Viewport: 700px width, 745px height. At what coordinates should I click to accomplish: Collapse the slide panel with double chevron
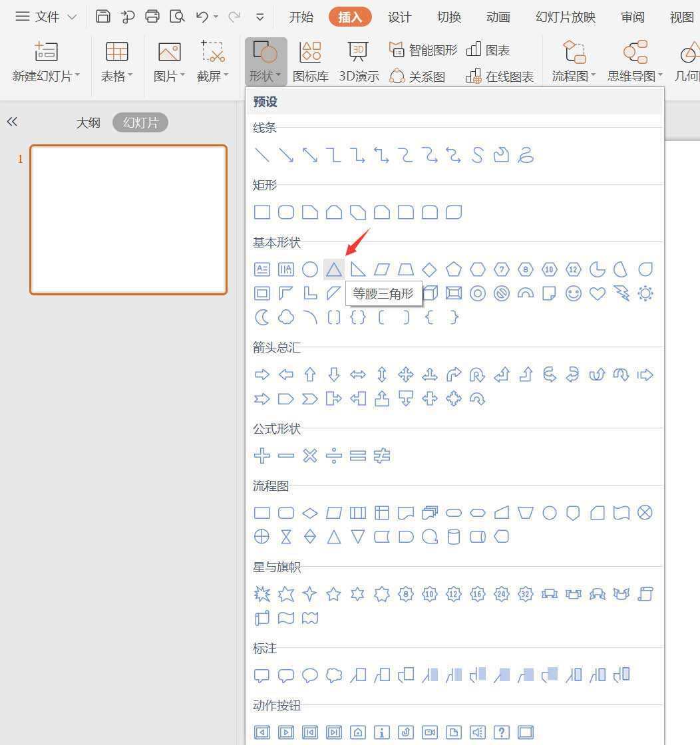coord(13,122)
